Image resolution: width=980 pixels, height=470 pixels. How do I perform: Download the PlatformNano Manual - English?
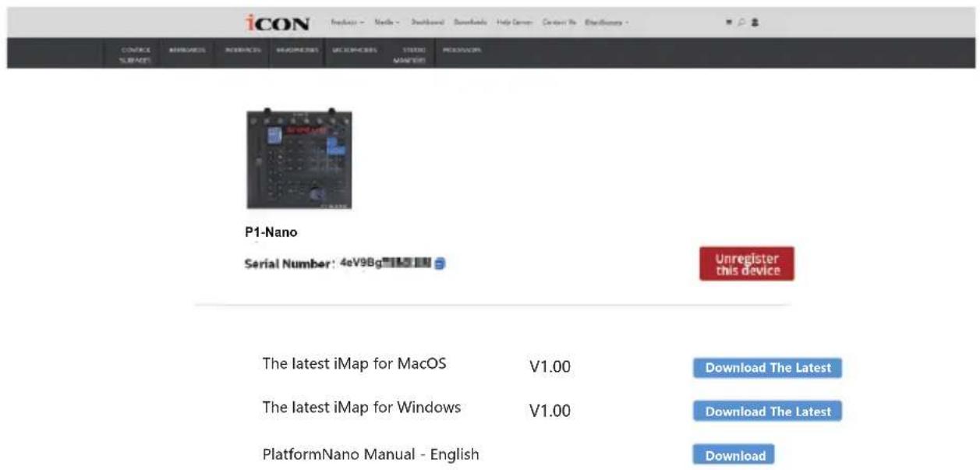coord(734,455)
